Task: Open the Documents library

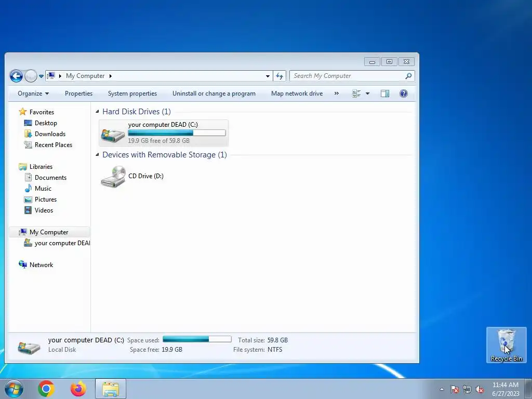Action: (x=50, y=178)
